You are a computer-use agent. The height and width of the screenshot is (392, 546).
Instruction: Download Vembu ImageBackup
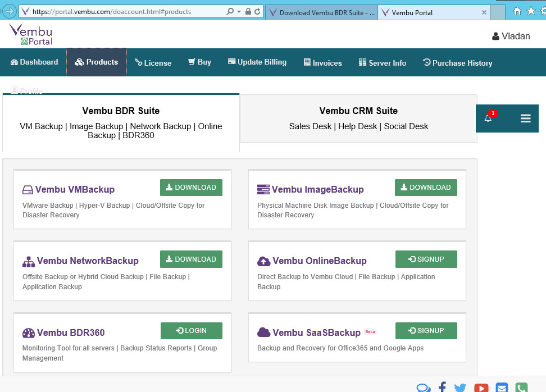tap(426, 188)
